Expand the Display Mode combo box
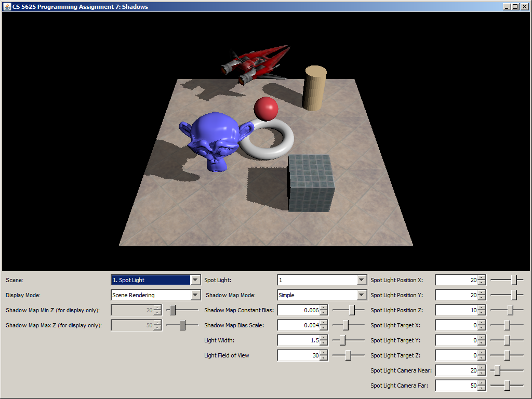This screenshot has height=399, width=532. pos(195,295)
